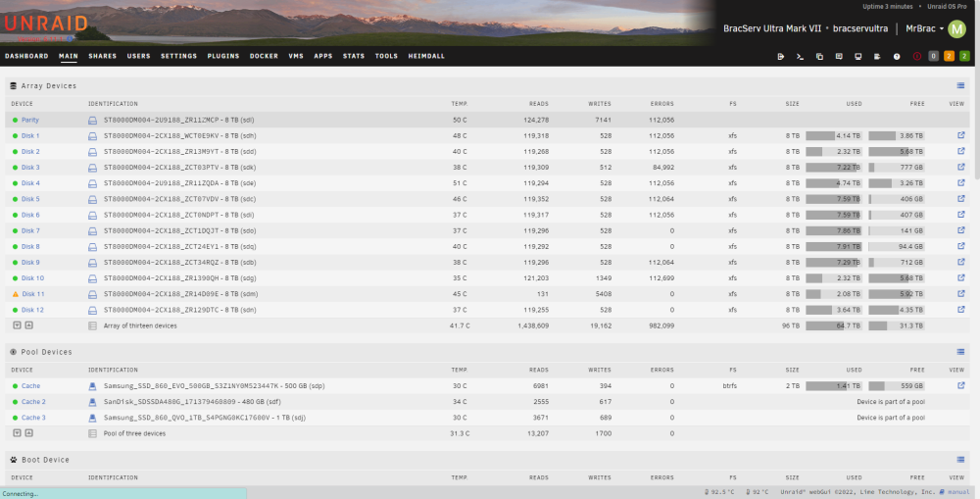Screen dimensions: 980x499
Task: Open the Disk 7 device link
Action: point(30,230)
